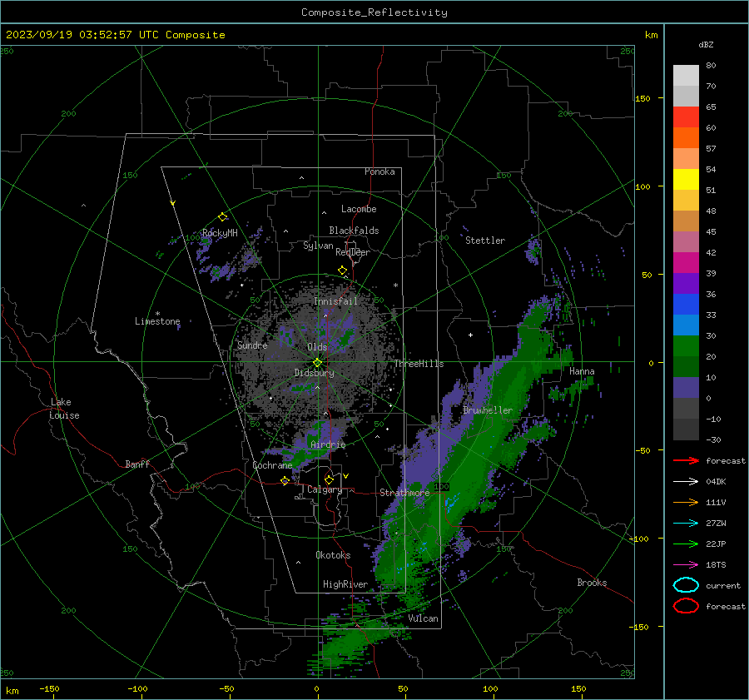Click the Limestone label

point(157,321)
